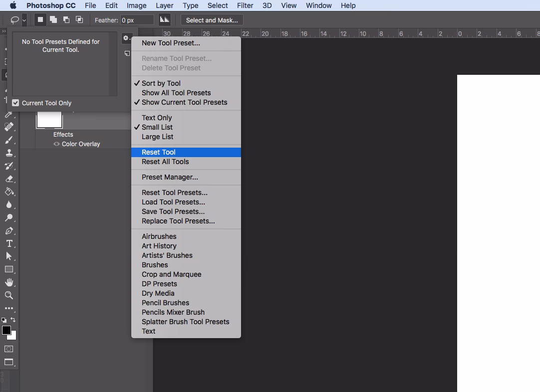Open the tool presets gear menu
Viewport: 540px width, 392px height.
(126, 38)
